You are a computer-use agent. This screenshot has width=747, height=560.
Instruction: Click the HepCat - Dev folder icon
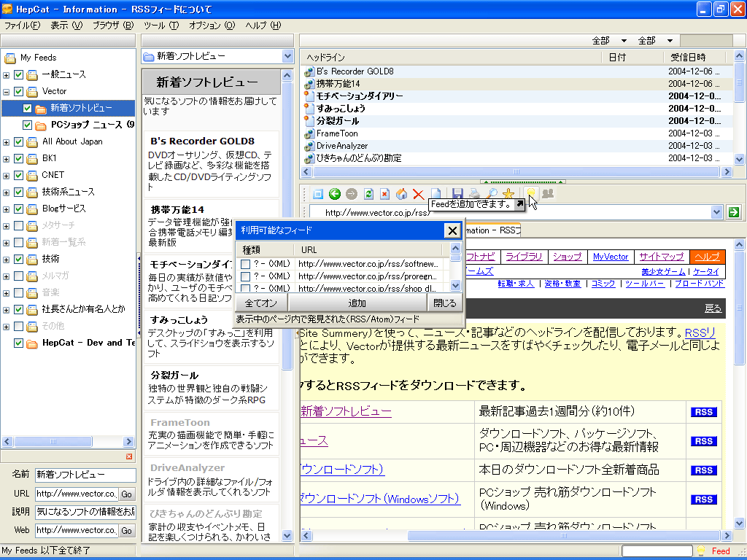(32, 343)
